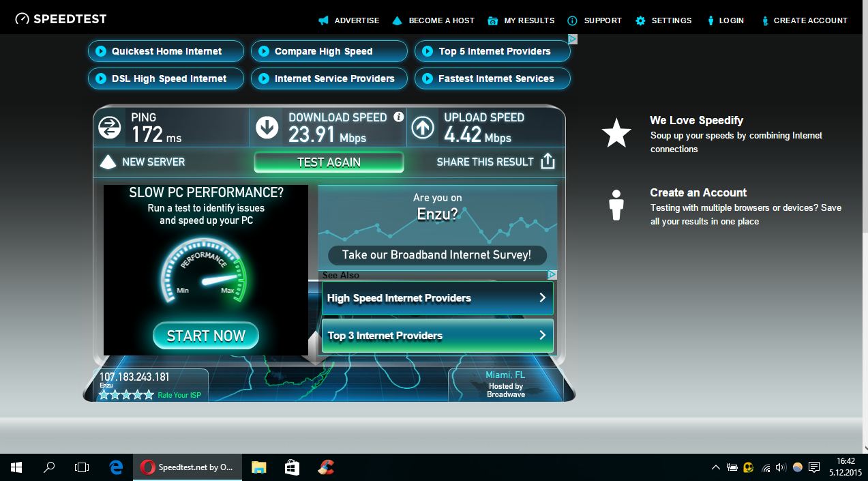The height and width of the screenshot is (481, 868).
Task: Click the Miami, FL server location text
Action: 505,375
